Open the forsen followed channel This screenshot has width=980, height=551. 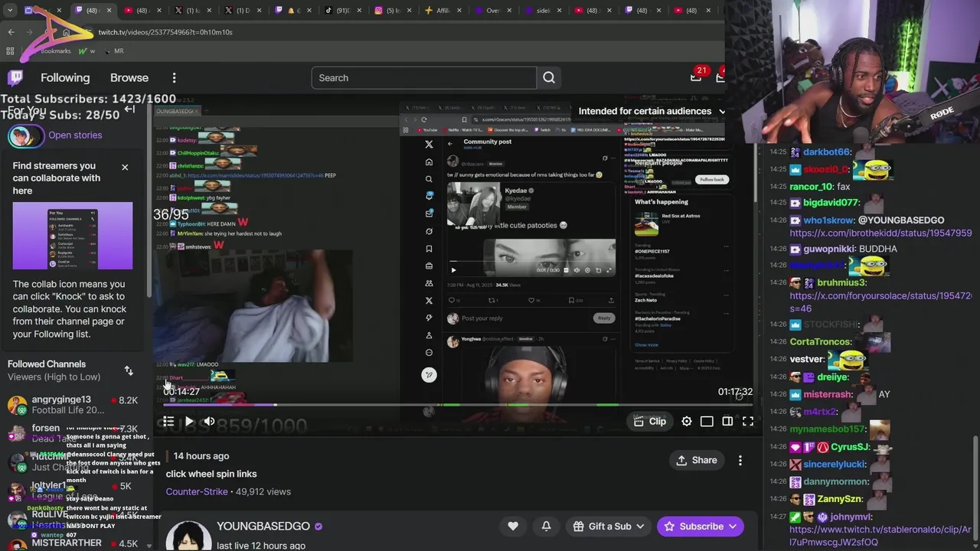click(x=73, y=433)
